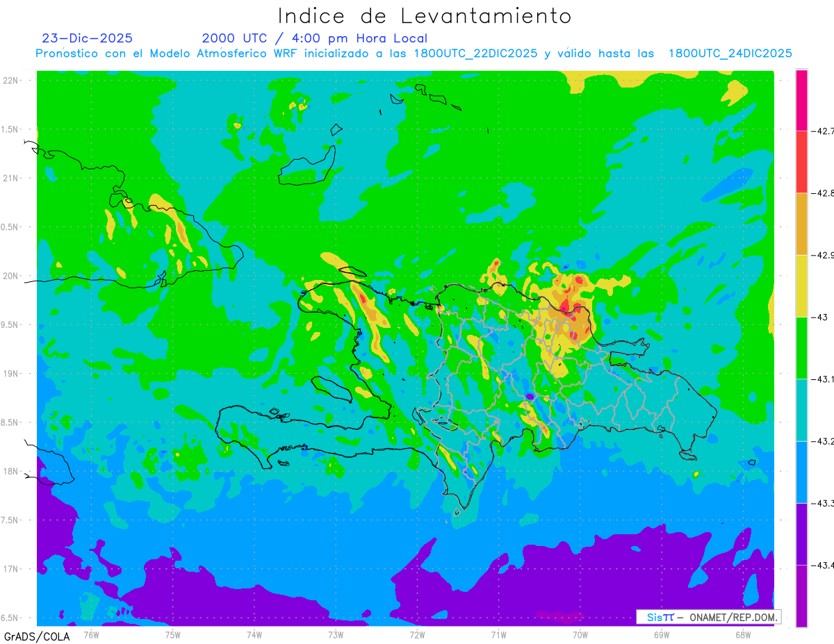Select the green color bar segment below -43
834x644 pixels.
coord(801,347)
